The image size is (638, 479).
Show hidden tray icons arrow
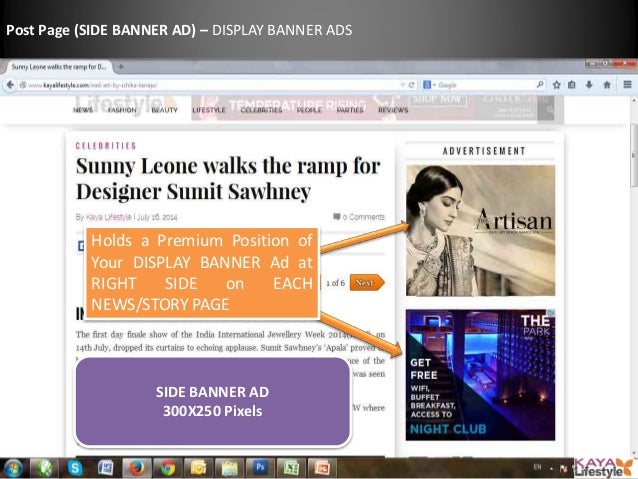[551, 468]
